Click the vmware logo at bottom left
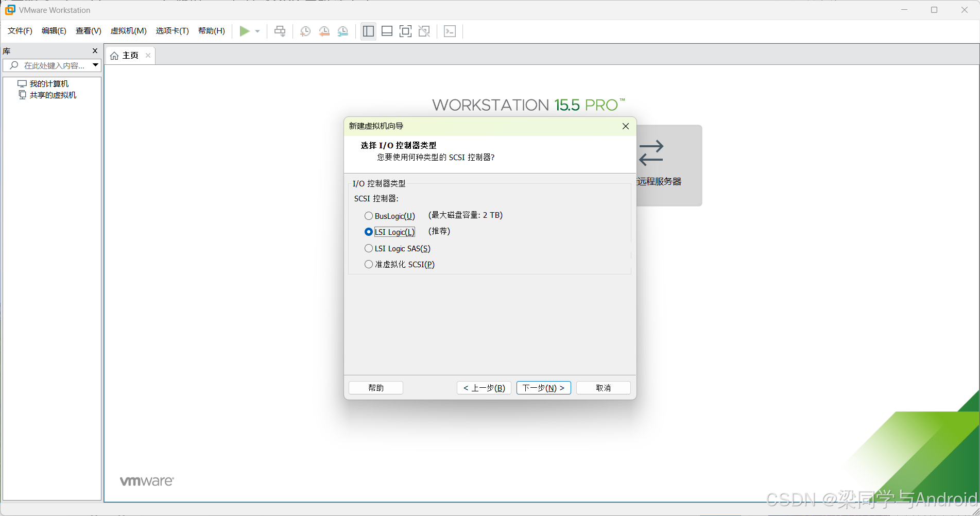Viewport: 980px width, 516px height. click(x=147, y=481)
